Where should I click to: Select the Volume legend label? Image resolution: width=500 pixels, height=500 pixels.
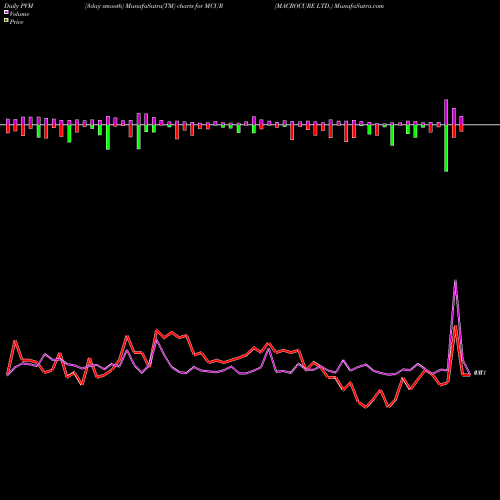tap(19, 14)
